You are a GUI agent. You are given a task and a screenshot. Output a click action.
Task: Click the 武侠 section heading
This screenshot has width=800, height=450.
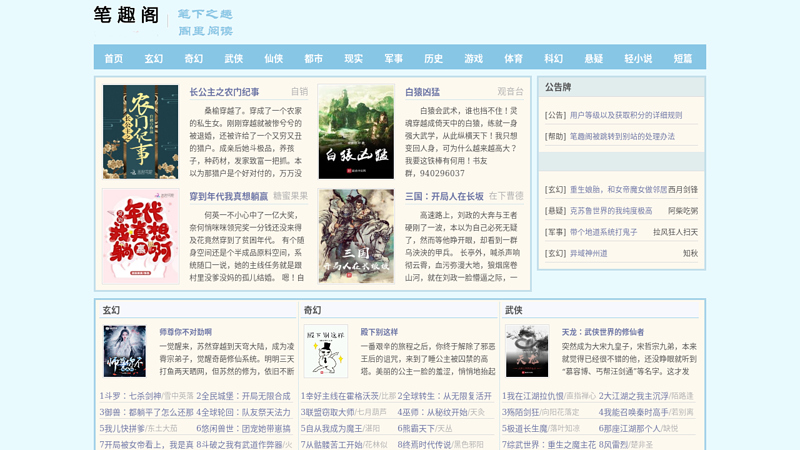click(x=514, y=310)
